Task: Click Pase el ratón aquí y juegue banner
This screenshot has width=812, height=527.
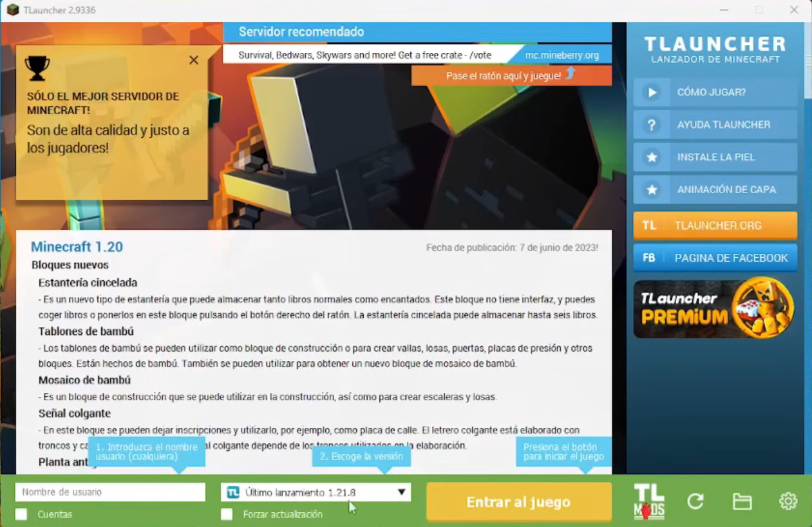Action: pos(511,75)
